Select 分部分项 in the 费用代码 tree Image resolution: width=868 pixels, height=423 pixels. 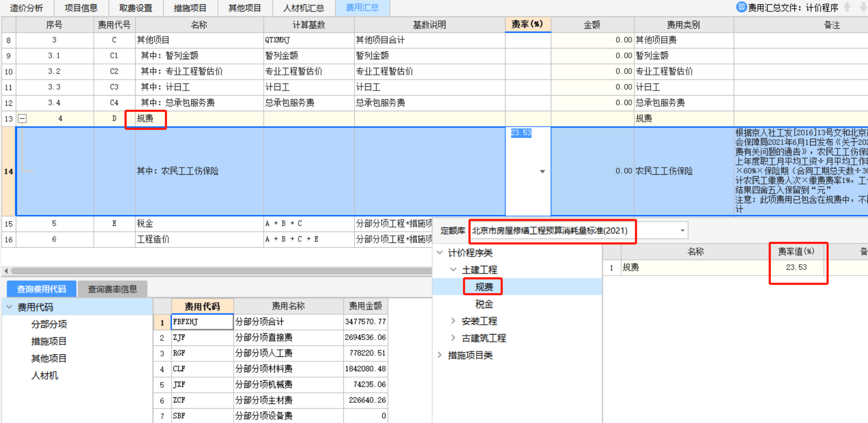(49, 324)
